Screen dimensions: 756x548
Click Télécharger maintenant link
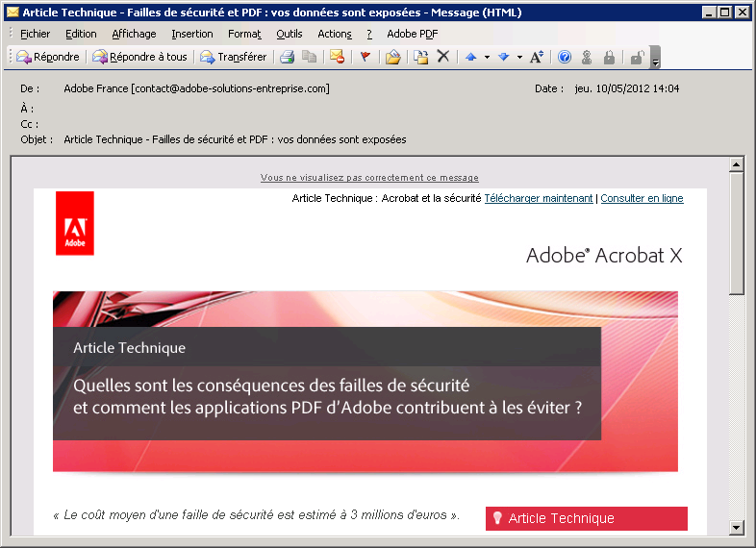[539, 198]
